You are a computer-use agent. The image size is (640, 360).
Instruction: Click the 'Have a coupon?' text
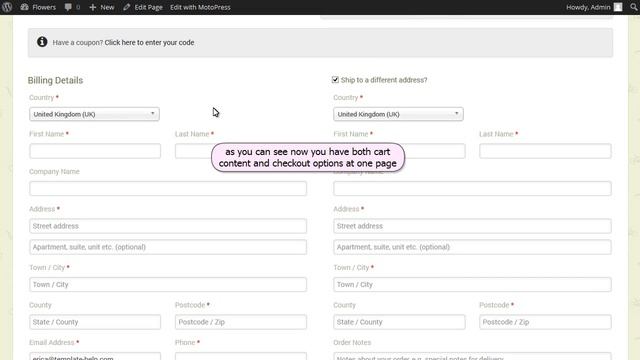pyautogui.click(x=78, y=42)
